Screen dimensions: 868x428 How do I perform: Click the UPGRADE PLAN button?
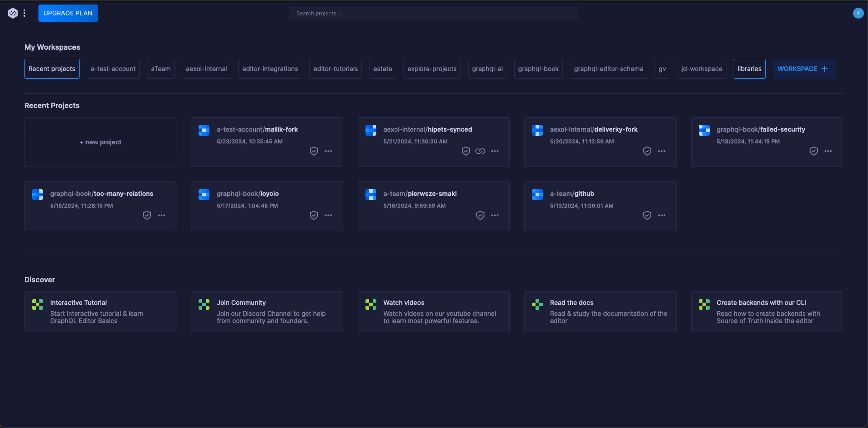[x=68, y=13]
